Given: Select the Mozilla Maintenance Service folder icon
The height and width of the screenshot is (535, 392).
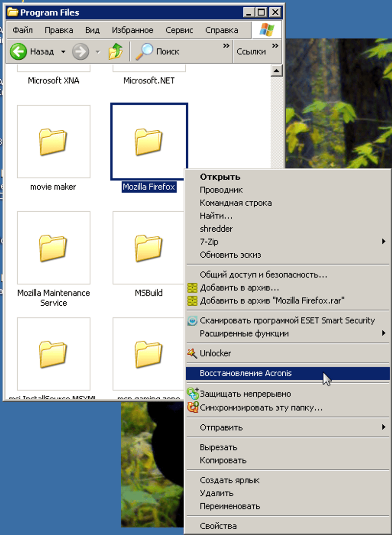Looking at the screenshot, I should 53,248.
